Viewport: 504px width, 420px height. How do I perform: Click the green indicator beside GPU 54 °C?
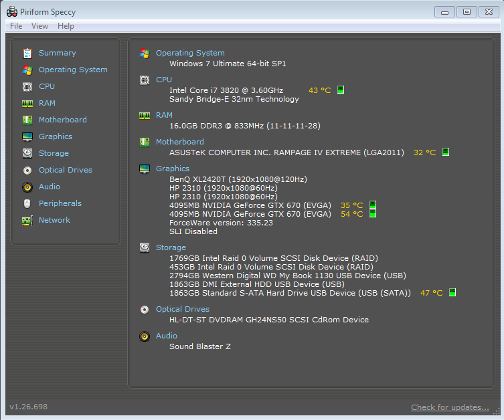coord(373,213)
